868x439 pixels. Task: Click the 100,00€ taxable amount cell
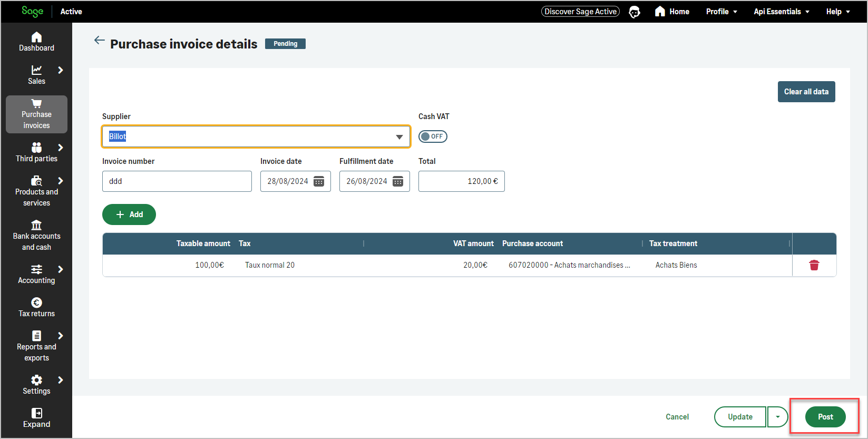(210, 265)
